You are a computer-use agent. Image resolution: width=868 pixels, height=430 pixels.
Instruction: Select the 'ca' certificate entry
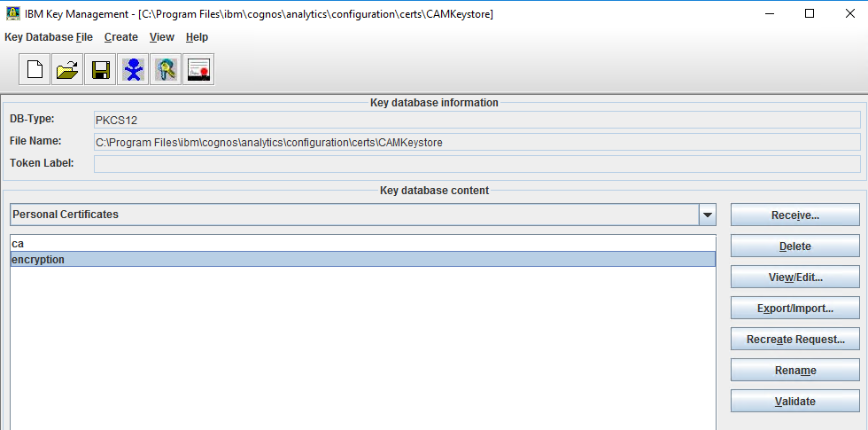(362, 244)
